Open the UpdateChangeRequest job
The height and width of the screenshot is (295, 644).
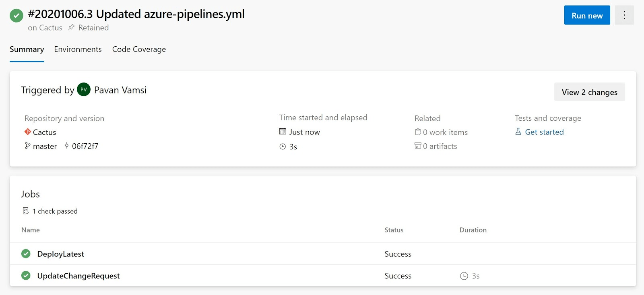pos(78,276)
